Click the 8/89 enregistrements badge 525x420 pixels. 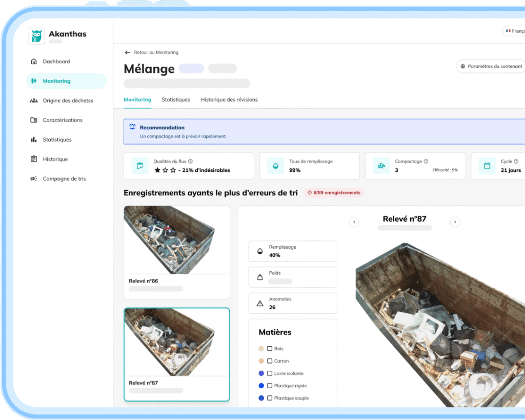point(334,193)
